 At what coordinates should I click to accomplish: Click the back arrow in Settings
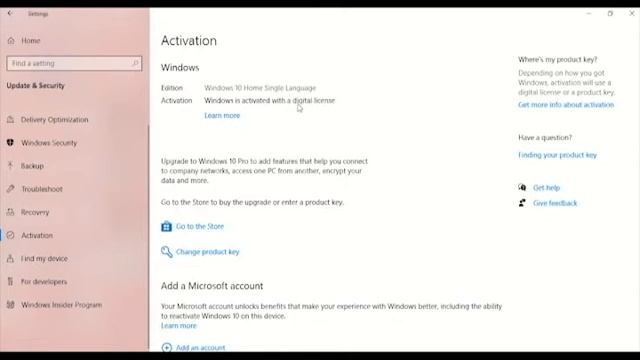tap(10, 13)
